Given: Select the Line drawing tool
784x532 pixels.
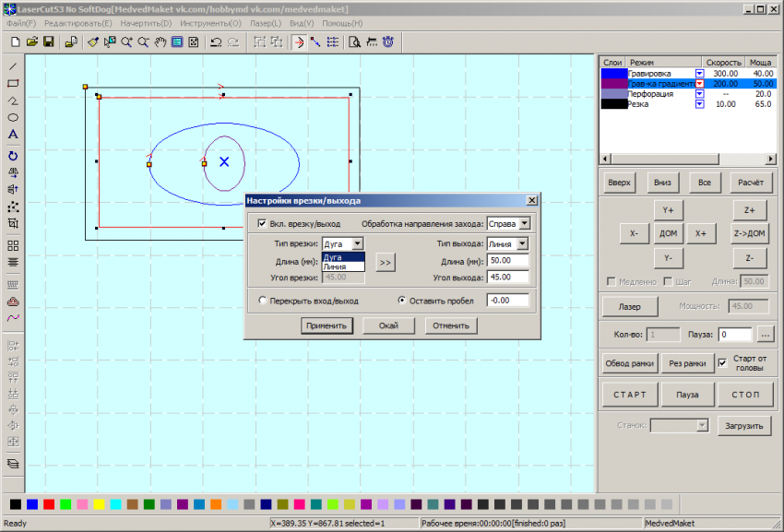Looking at the screenshot, I should pos(13,66).
